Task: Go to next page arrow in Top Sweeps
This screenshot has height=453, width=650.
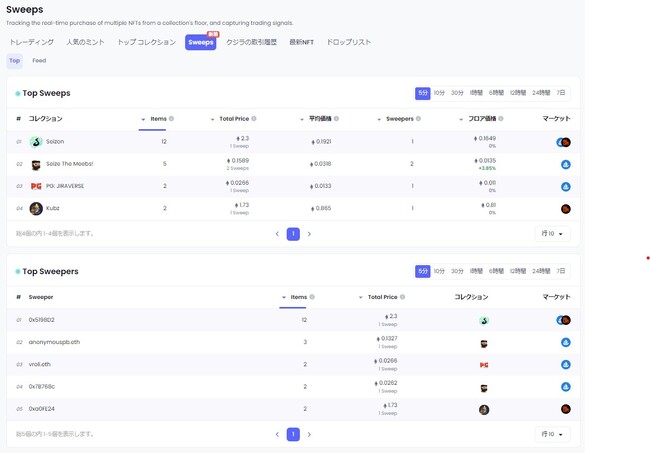Action: pyautogui.click(x=309, y=234)
